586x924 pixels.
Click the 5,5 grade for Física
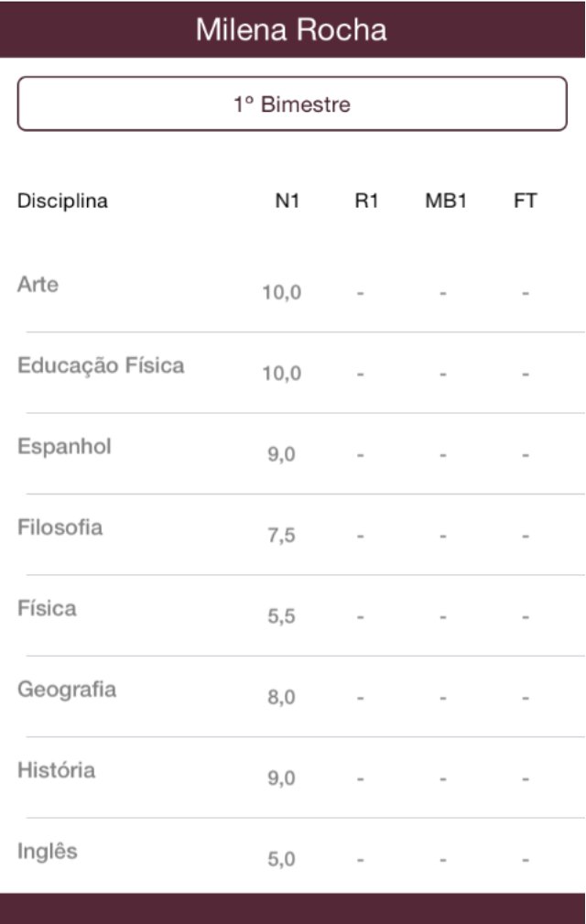point(281,617)
